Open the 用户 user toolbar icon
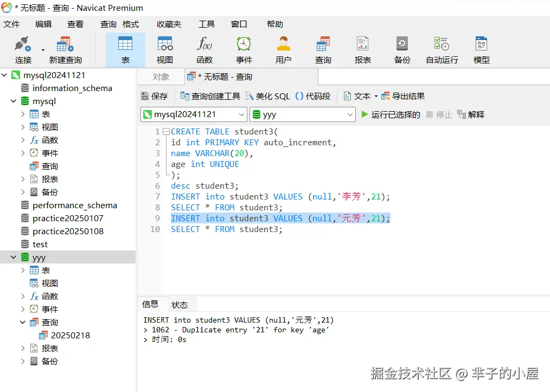 coord(284,50)
